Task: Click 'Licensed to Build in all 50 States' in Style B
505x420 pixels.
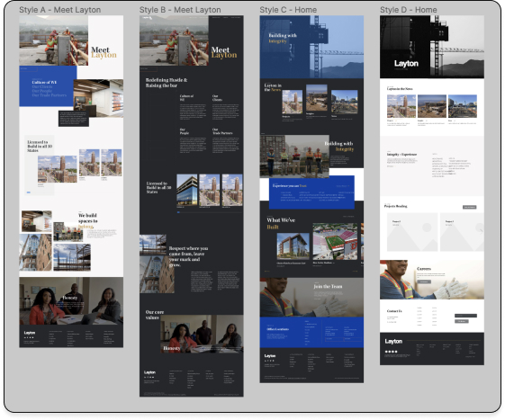Action: pos(158,188)
